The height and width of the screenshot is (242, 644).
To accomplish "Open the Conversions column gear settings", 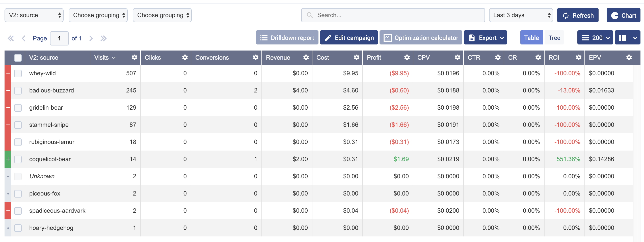I will 255,58.
